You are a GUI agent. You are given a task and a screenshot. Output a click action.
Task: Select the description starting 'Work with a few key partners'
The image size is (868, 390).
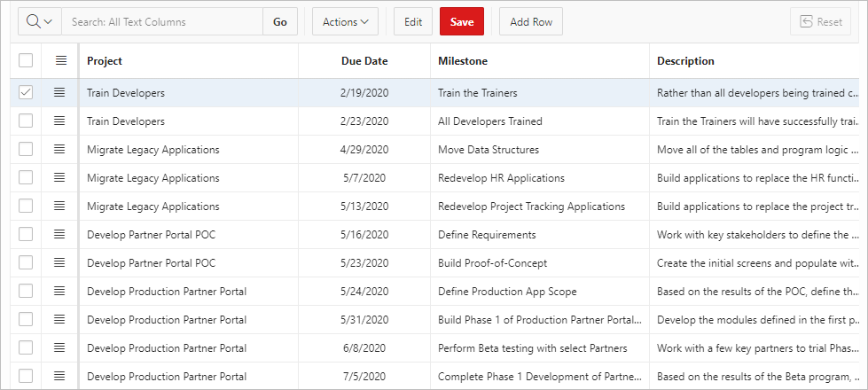tap(755, 348)
